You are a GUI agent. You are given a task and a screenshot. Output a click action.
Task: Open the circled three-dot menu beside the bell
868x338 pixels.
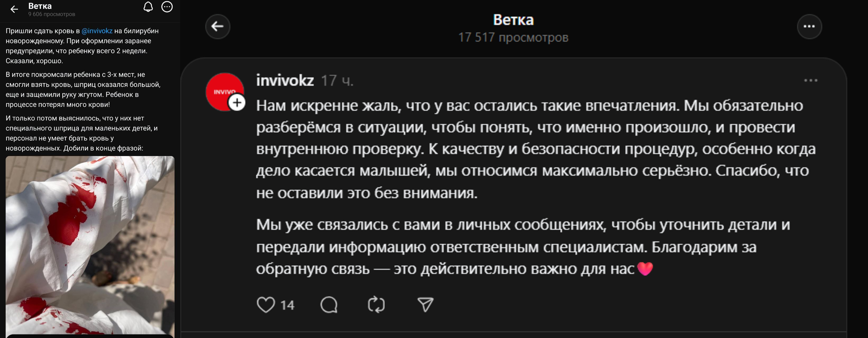pyautogui.click(x=167, y=7)
